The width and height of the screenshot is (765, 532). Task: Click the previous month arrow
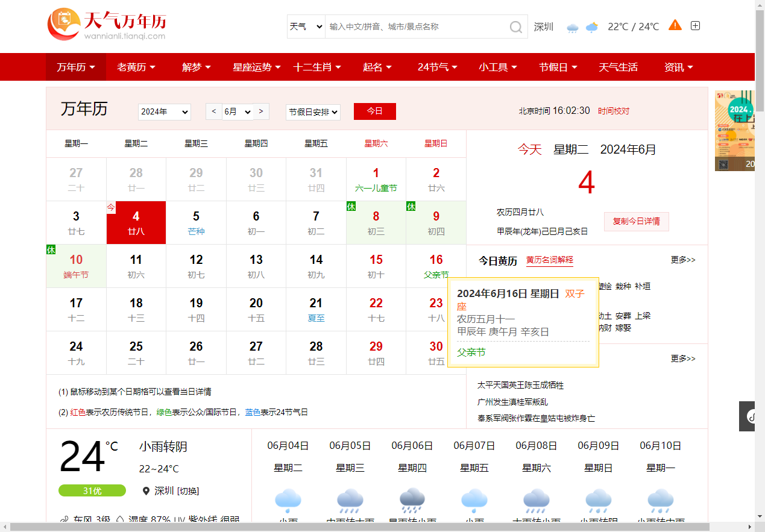tap(214, 111)
